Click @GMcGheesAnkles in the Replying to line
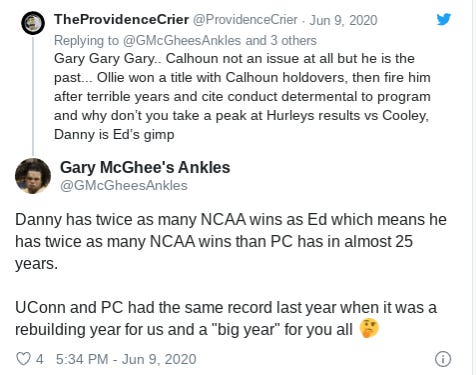The width and height of the screenshot is (476, 375). 182,40
